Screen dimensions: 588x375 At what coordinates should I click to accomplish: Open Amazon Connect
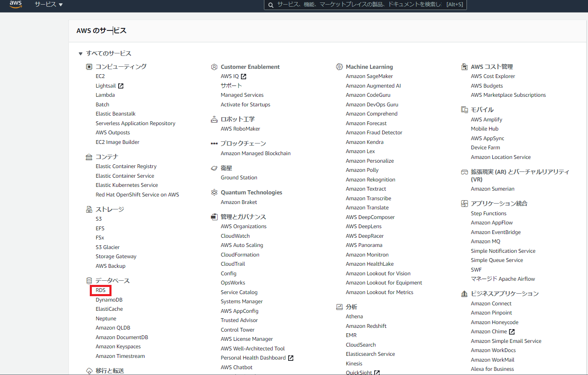coord(491,304)
